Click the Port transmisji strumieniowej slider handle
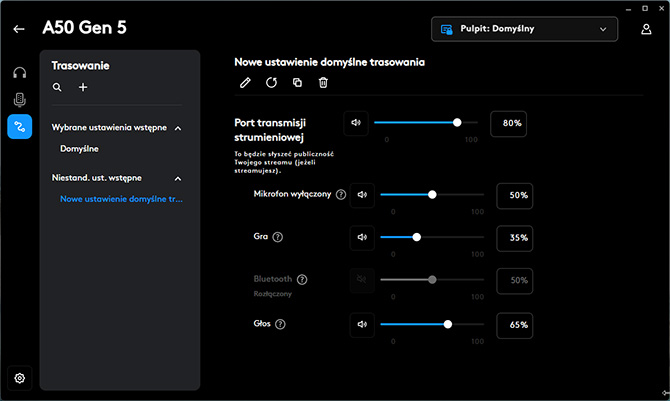This screenshot has width=670, height=401. 457,123
